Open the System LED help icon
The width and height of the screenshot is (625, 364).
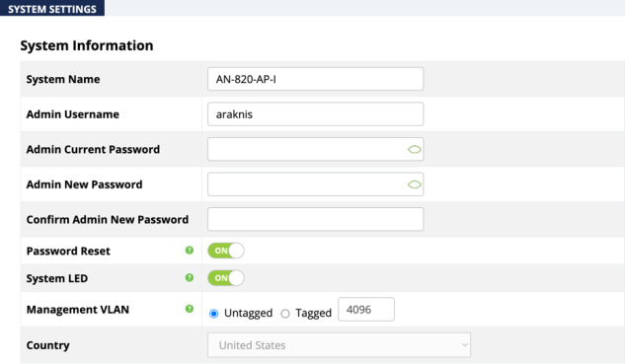[190, 277]
